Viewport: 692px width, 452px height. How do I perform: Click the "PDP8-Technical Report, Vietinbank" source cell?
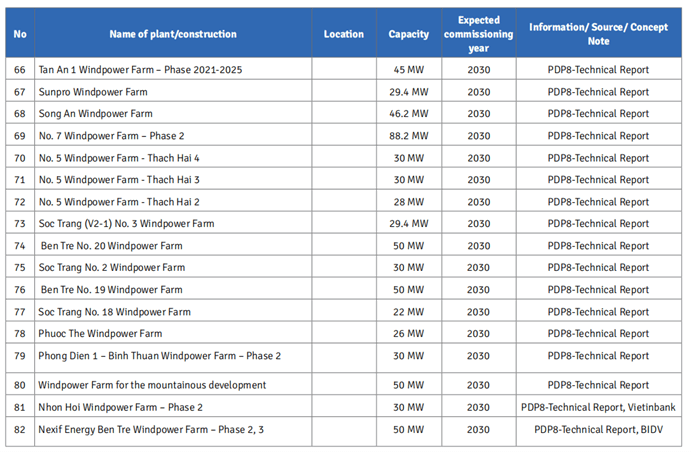point(598,407)
